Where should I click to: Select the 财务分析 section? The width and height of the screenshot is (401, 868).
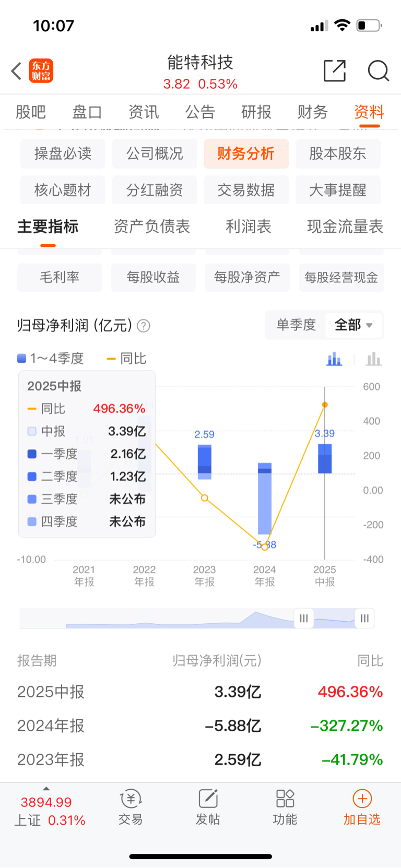(246, 153)
